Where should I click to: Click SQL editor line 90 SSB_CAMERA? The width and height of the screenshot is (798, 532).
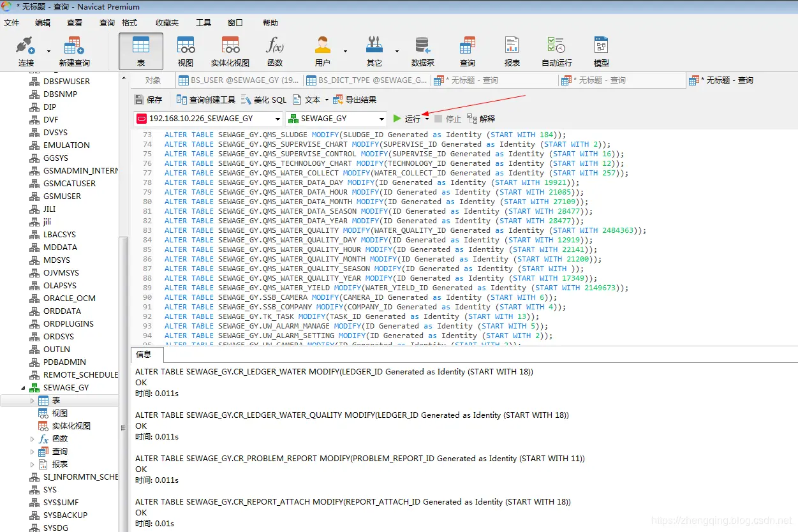[360, 297]
